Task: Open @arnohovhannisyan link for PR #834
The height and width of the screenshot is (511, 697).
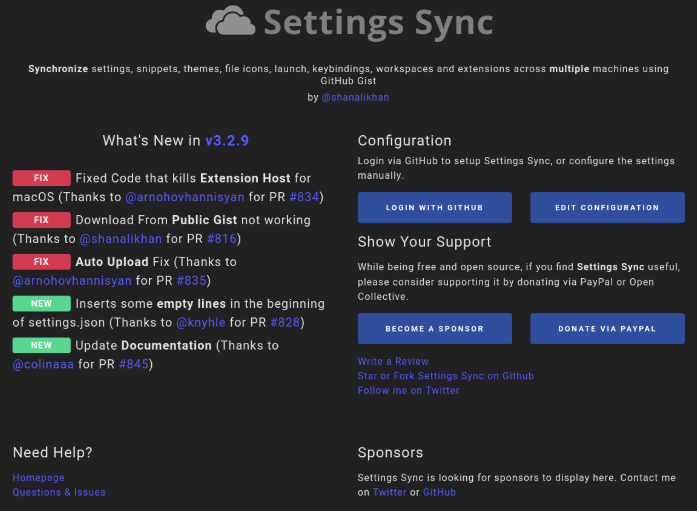Action: click(184, 197)
